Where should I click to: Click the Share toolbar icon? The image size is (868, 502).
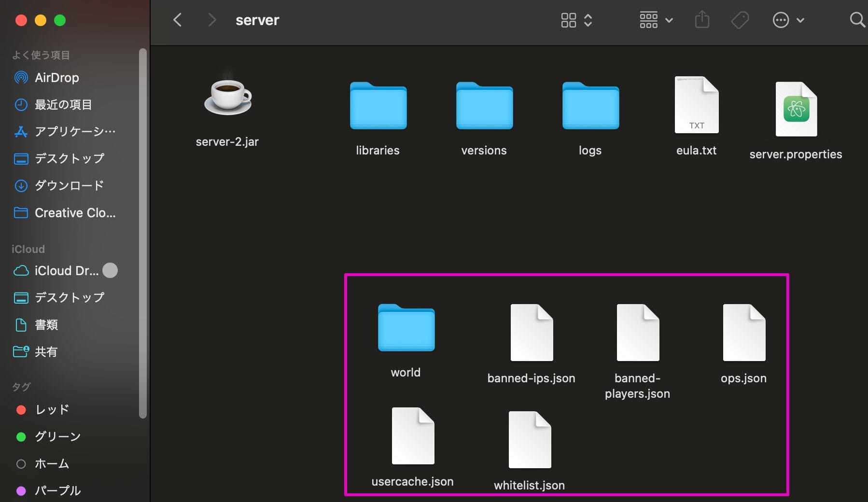[702, 20]
